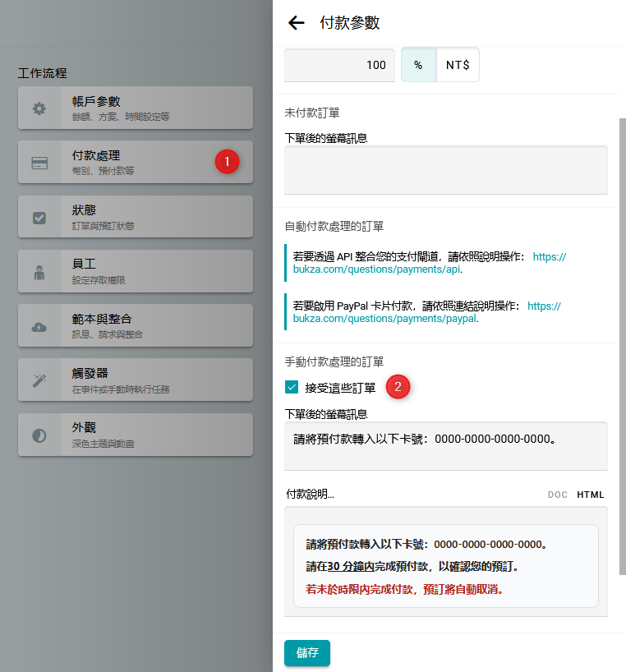The width and height of the screenshot is (626, 672).
Task: Switch payment instructions editor to DOC mode
Action: pyautogui.click(x=558, y=495)
